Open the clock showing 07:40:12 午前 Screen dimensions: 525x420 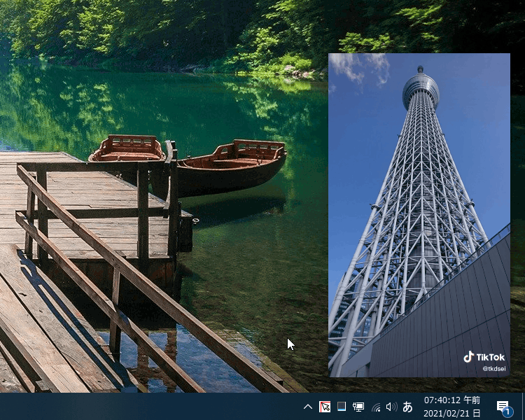coord(452,400)
